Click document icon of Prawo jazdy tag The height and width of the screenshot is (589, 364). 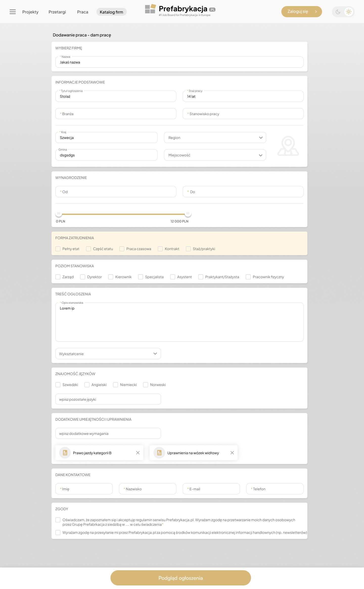click(x=65, y=453)
